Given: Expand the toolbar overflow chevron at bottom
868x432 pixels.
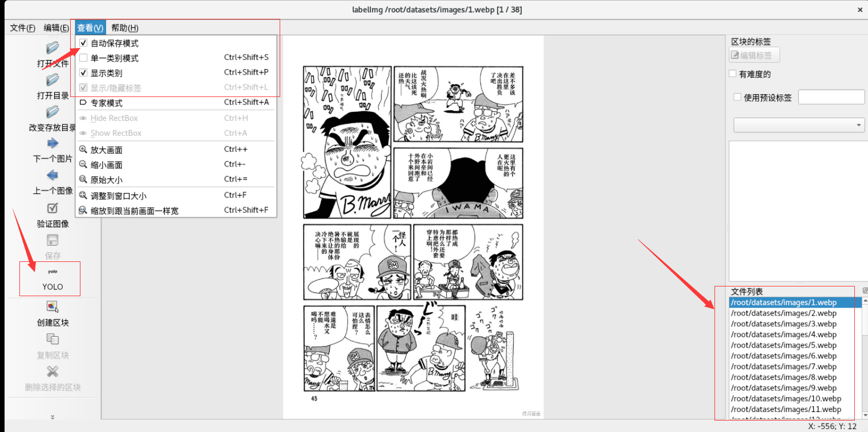Looking at the screenshot, I should (x=53, y=417).
